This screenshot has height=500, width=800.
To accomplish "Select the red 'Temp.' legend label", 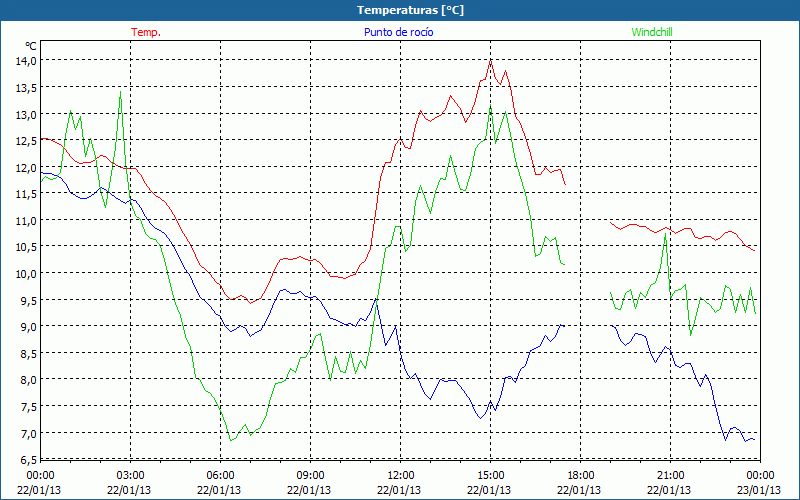I will [x=146, y=32].
